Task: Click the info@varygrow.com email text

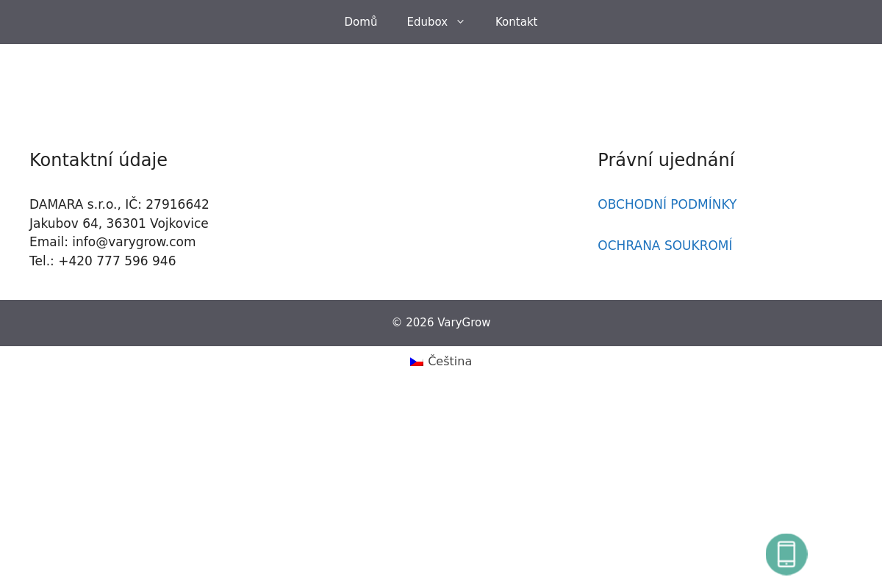Action: coord(134,242)
